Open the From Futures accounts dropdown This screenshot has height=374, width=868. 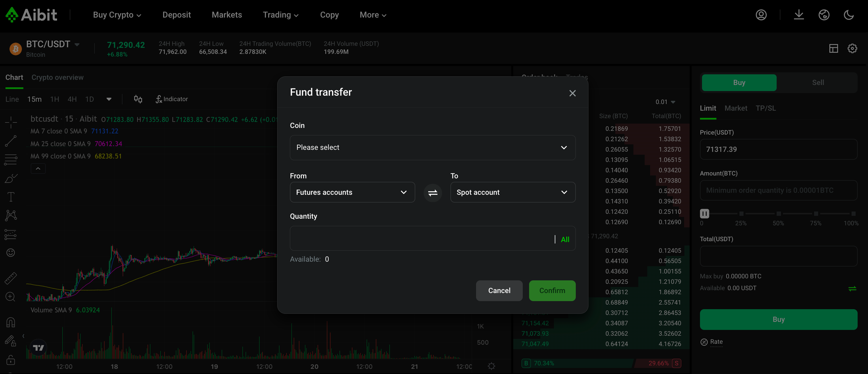tap(352, 192)
